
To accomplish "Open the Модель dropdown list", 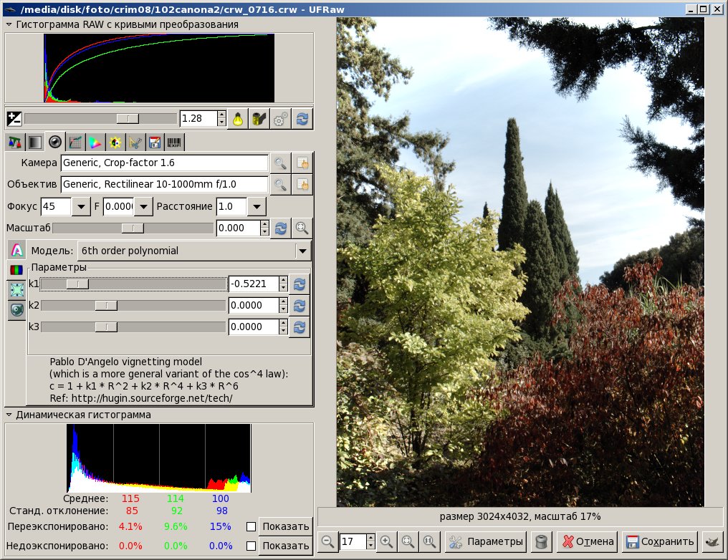I will tap(194, 251).
